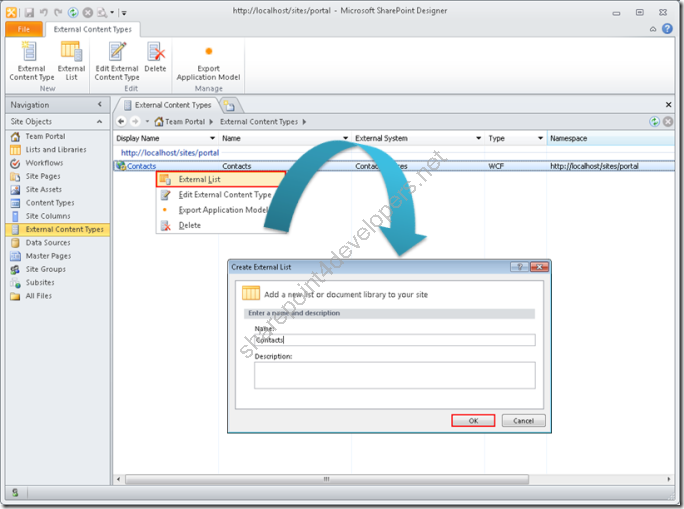This screenshot has width=684, height=509.
Task: Open Site Groups in navigation pane
Action: [x=45, y=270]
